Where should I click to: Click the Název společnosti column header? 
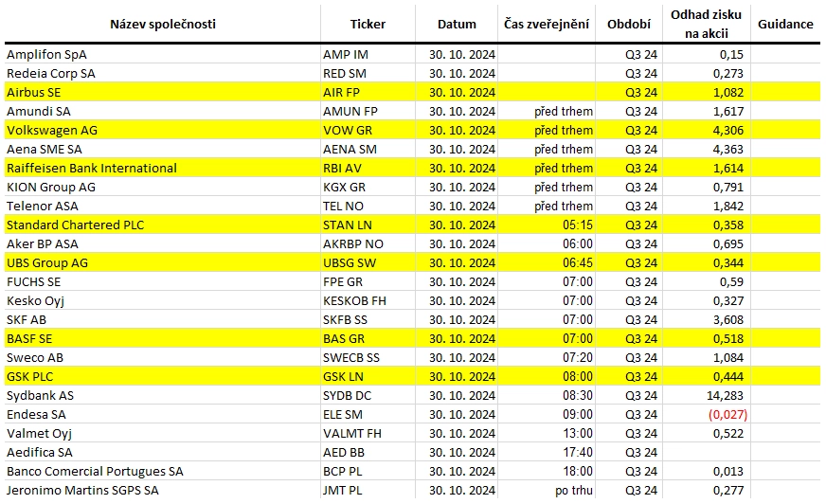(x=163, y=25)
